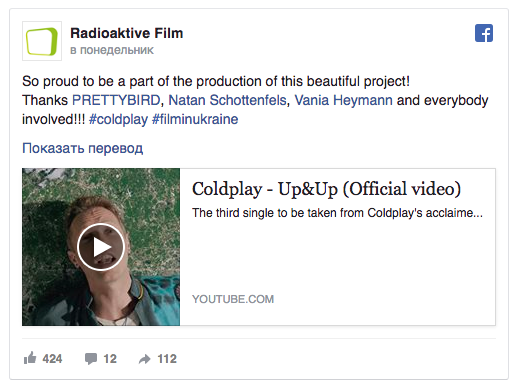518x386 pixels.
Task: Select the #coldplay hashtag
Action: pyautogui.click(x=118, y=119)
